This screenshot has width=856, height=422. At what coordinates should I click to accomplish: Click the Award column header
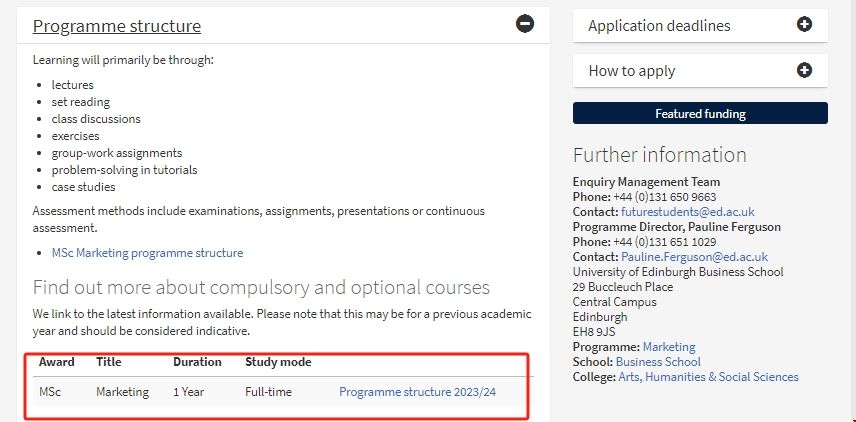(x=57, y=362)
